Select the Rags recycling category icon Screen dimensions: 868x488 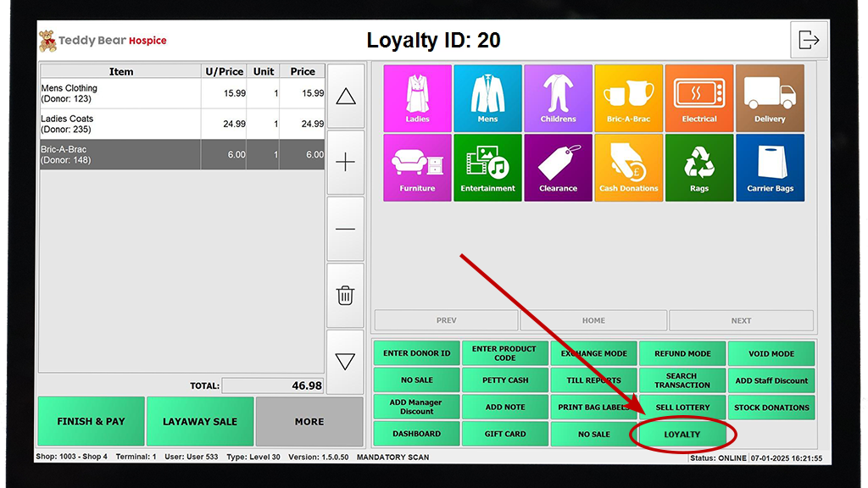pyautogui.click(x=699, y=167)
